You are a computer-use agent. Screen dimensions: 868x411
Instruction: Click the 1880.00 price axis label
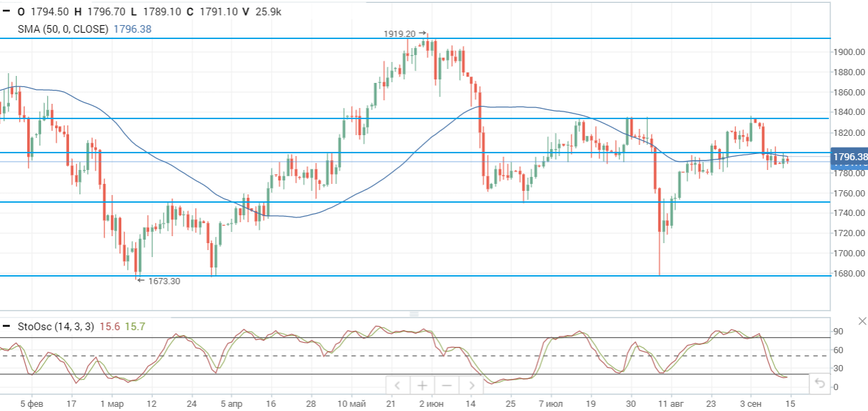tap(849, 72)
